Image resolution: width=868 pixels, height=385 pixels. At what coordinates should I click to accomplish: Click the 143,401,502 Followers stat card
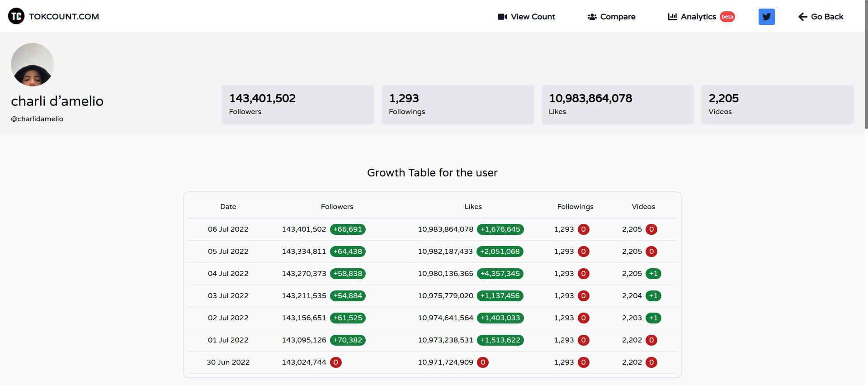click(x=297, y=105)
